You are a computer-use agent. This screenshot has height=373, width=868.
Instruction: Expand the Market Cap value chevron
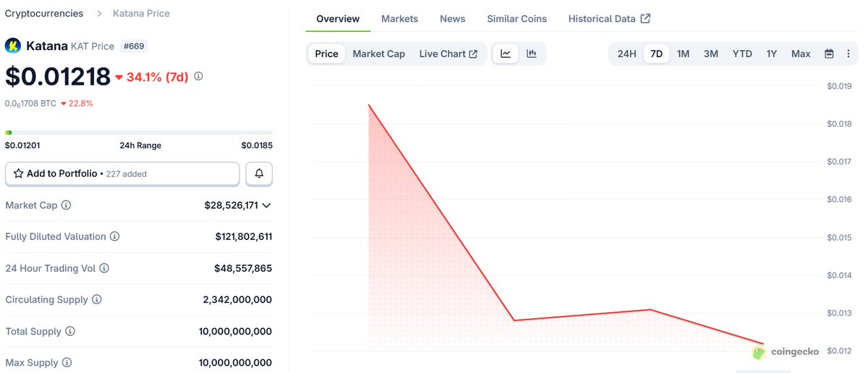266,206
